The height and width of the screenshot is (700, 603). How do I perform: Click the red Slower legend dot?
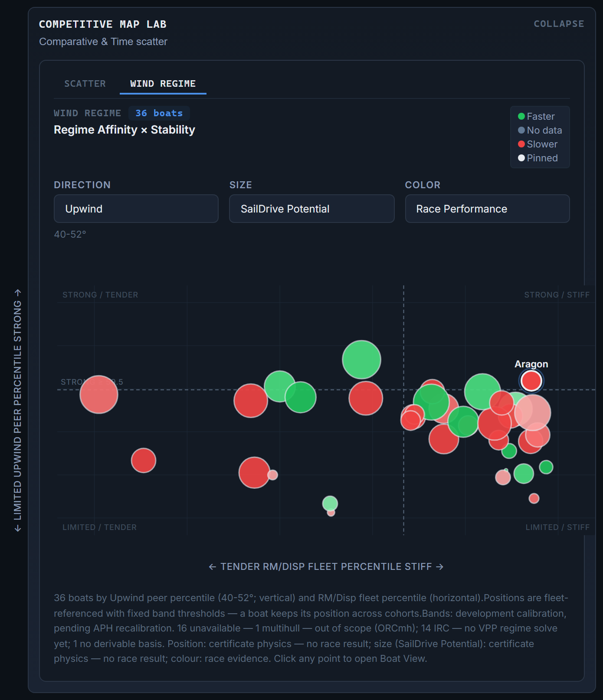[521, 144]
